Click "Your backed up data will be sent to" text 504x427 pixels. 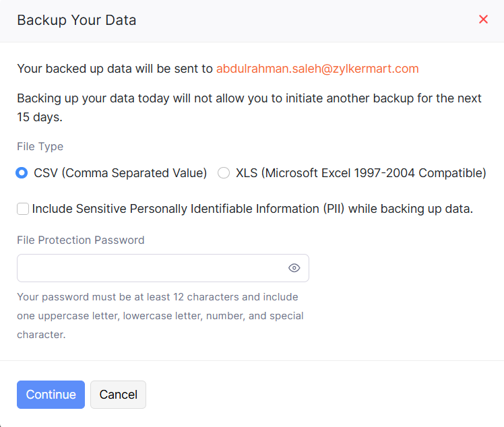(115, 69)
